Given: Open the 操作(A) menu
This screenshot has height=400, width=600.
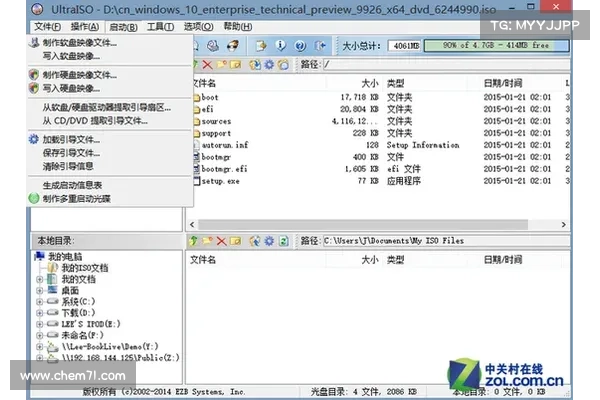Looking at the screenshot, I should click(85, 27).
